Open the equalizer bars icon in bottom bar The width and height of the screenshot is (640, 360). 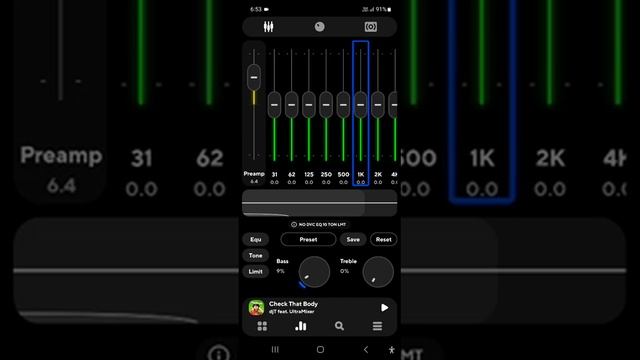tap(301, 326)
